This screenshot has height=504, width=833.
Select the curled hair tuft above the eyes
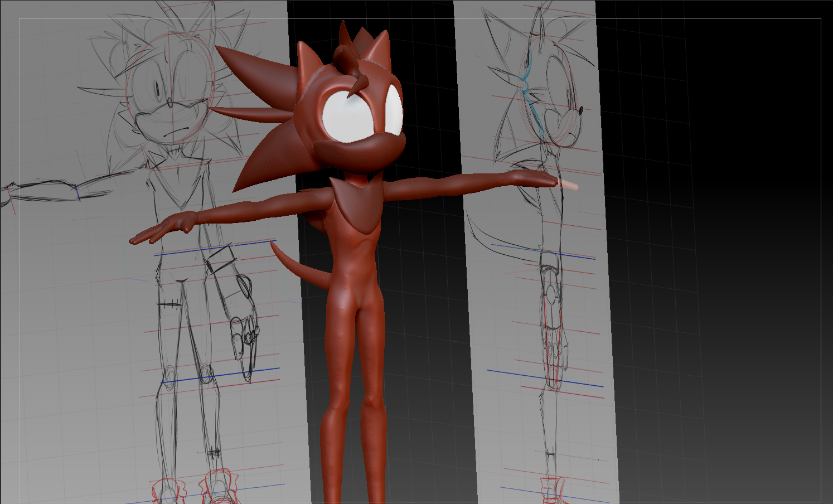351,70
